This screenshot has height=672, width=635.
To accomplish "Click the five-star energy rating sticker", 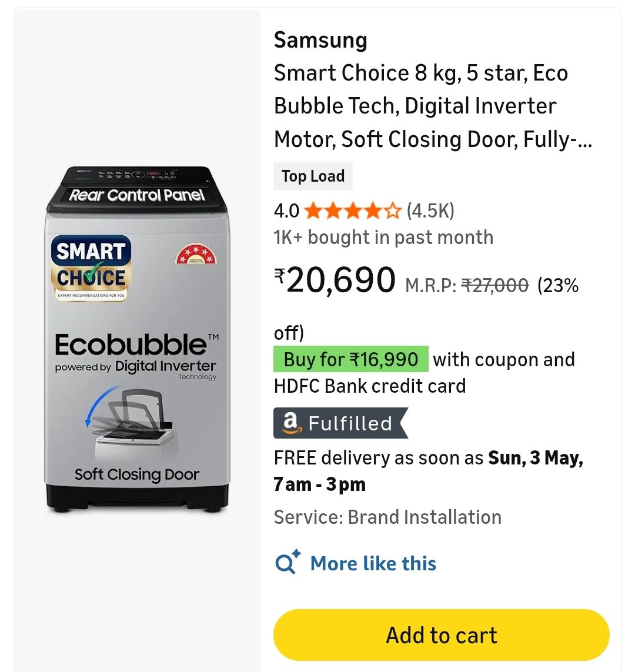I will pyautogui.click(x=196, y=254).
